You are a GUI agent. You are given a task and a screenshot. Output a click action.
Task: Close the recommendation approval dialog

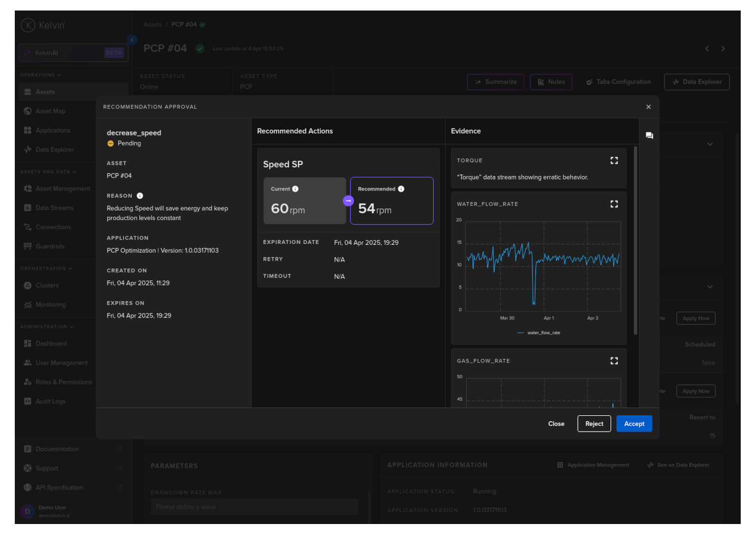(648, 107)
